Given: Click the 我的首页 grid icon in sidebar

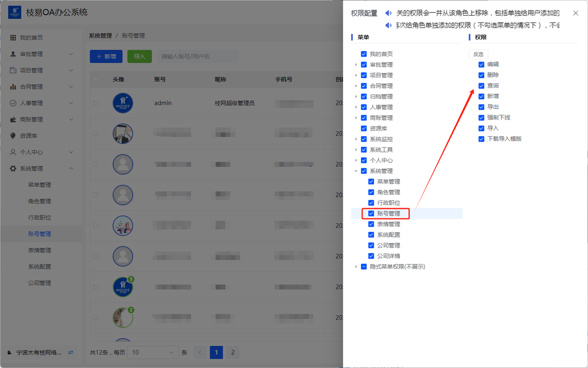Looking at the screenshot, I should pyautogui.click(x=13, y=38).
